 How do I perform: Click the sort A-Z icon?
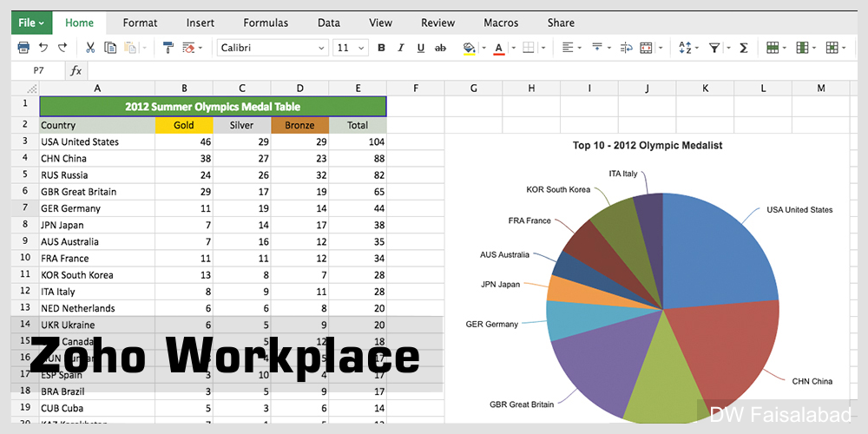pyautogui.click(x=686, y=48)
